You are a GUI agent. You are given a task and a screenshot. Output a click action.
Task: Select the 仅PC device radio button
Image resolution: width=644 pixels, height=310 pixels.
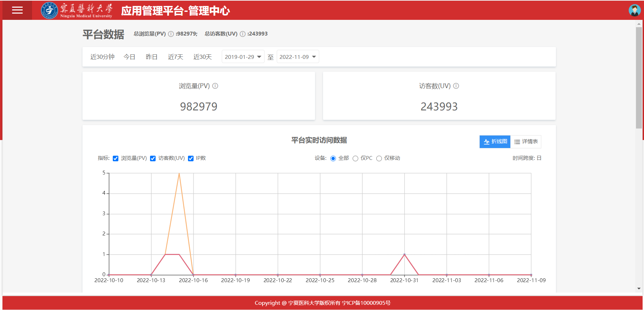tap(355, 158)
